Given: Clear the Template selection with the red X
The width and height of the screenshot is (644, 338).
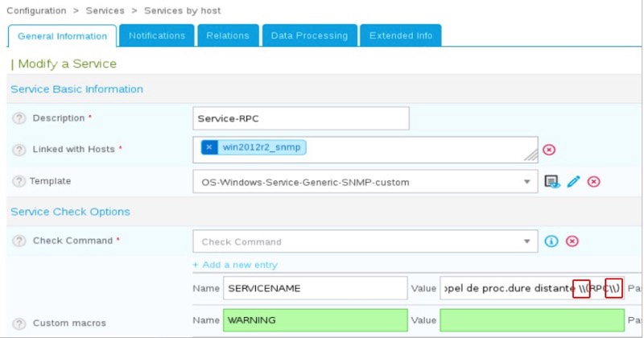Looking at the screenshot, I should (594, 182).
